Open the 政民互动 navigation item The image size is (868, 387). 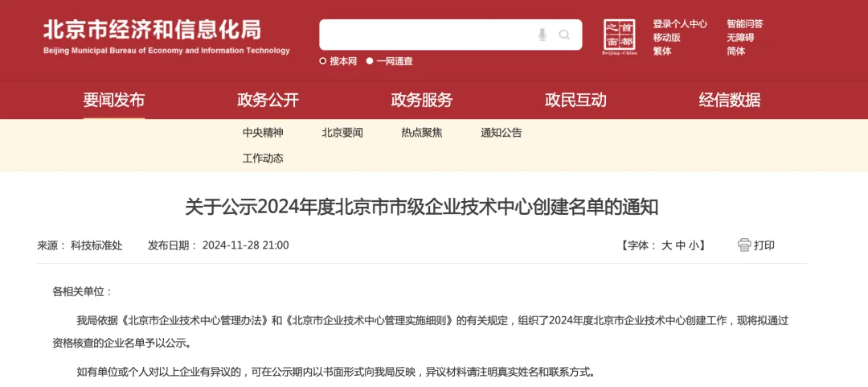pos(575,101)
